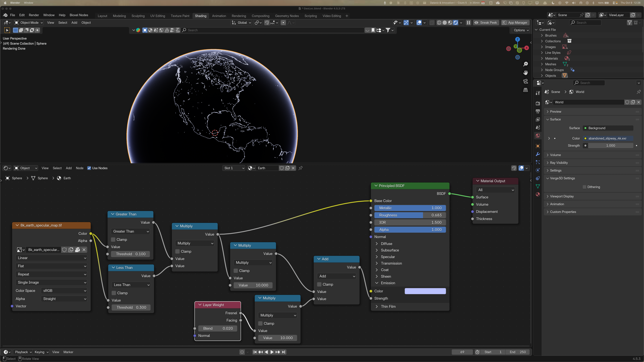
Task: Switch viewport to wireframe shading
Action: pyautogui.click(x=439, y=23)
